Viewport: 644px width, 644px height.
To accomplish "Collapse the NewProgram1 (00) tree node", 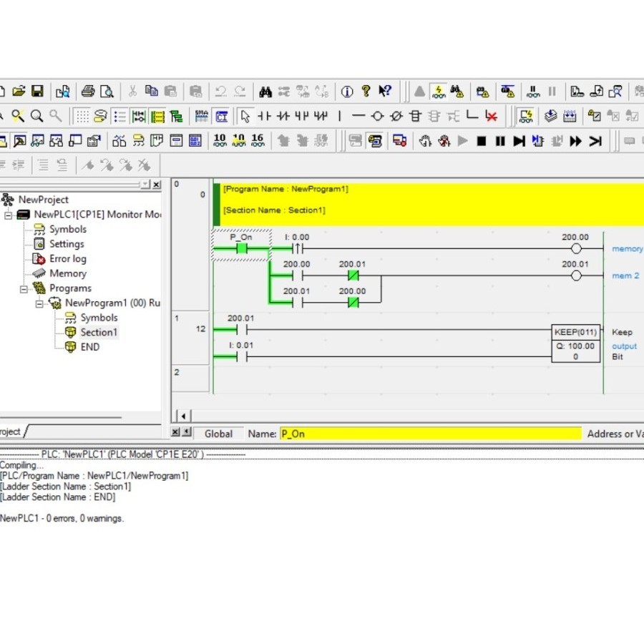I will 39,303.
